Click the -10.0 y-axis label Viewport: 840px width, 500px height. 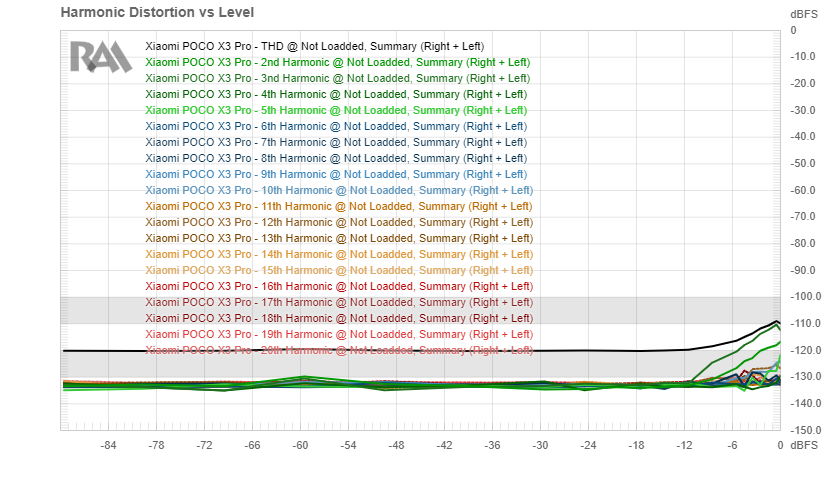803,56
